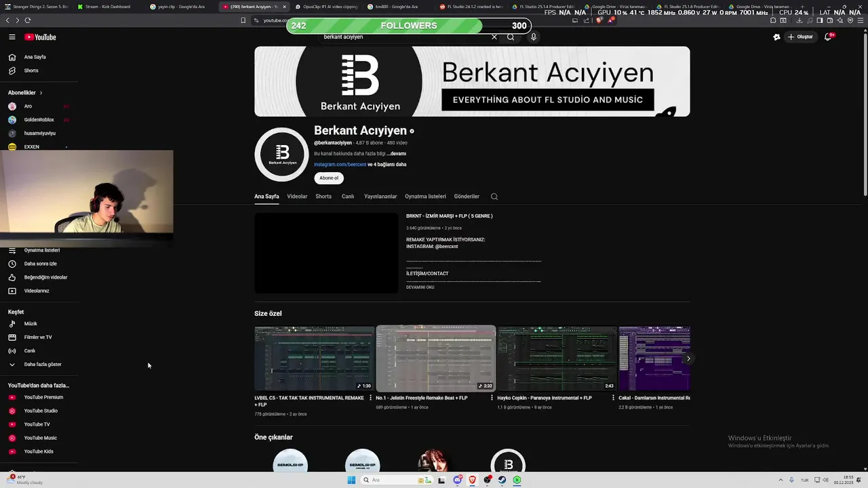Image resolution: width=868 pixels, height=488 pixels.
Task: Open the GoldenRoblox subscription channel
Action: [39, 120]
